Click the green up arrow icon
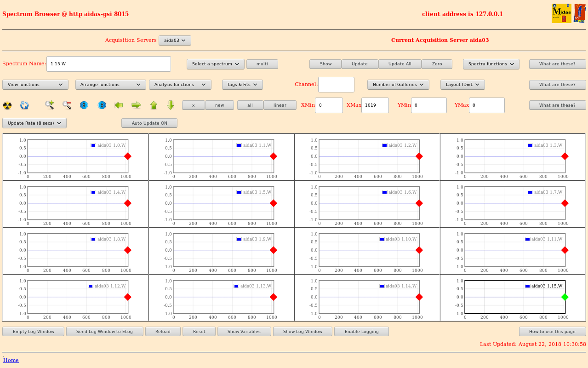 pos(154,105)
